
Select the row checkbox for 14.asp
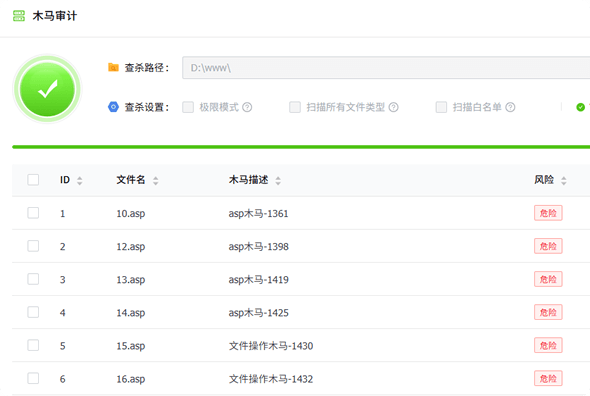(x=33, y=312)
